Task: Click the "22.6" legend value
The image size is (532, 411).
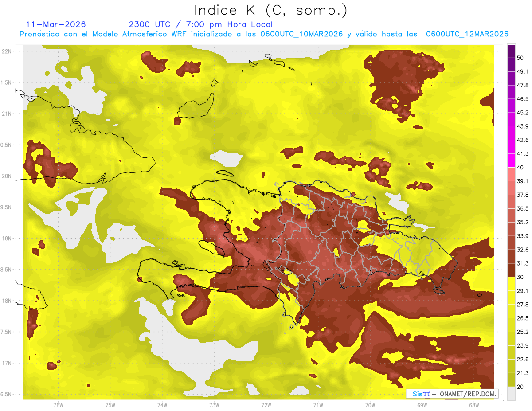Action: [523, 360]
